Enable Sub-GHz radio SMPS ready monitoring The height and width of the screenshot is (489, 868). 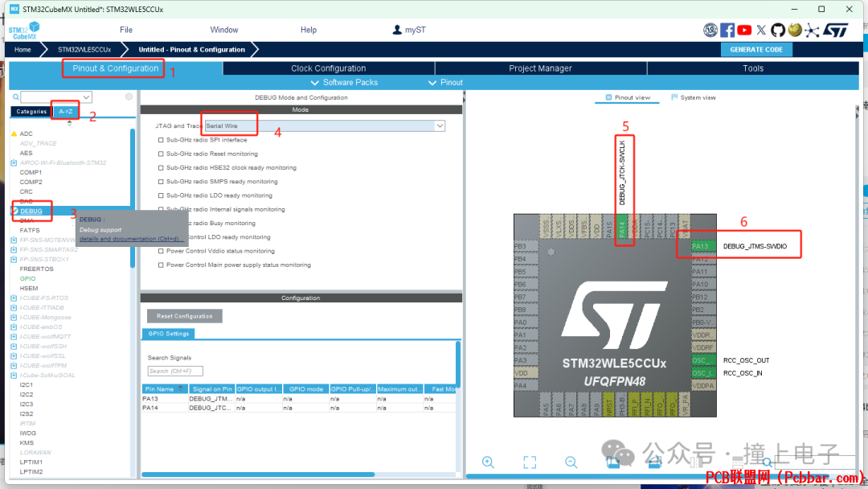click(x=161, y=182)
